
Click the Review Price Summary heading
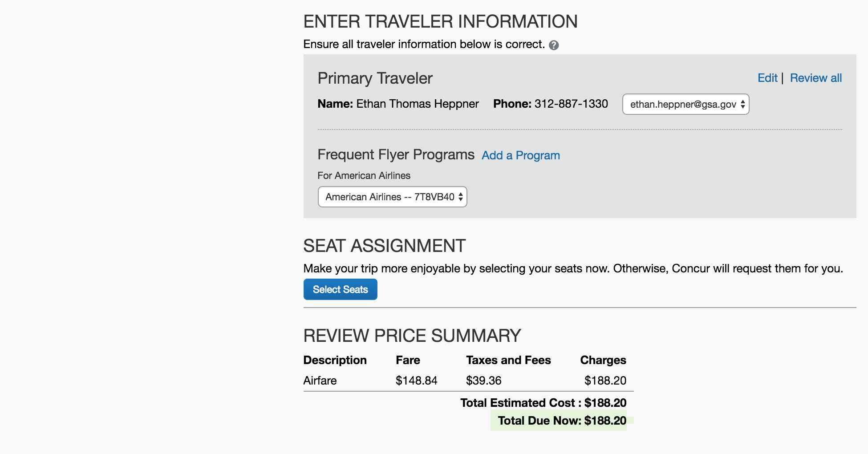click(x=412, y=336)
